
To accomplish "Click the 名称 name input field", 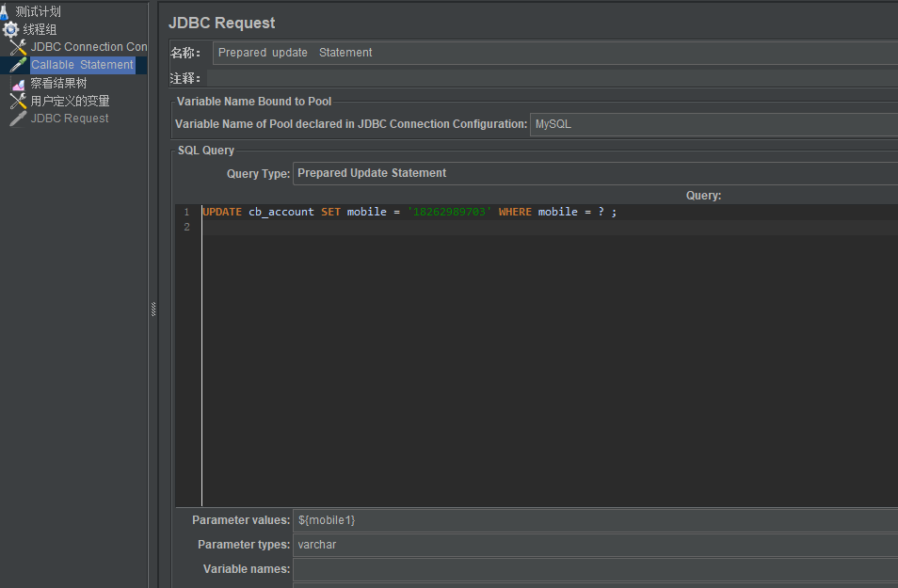I will (555, 53).
